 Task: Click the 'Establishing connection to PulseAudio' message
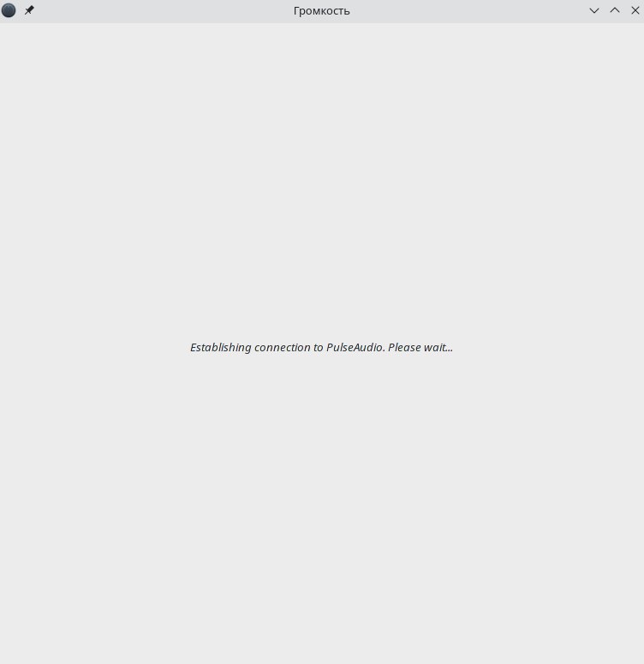(x=321, y=347)
